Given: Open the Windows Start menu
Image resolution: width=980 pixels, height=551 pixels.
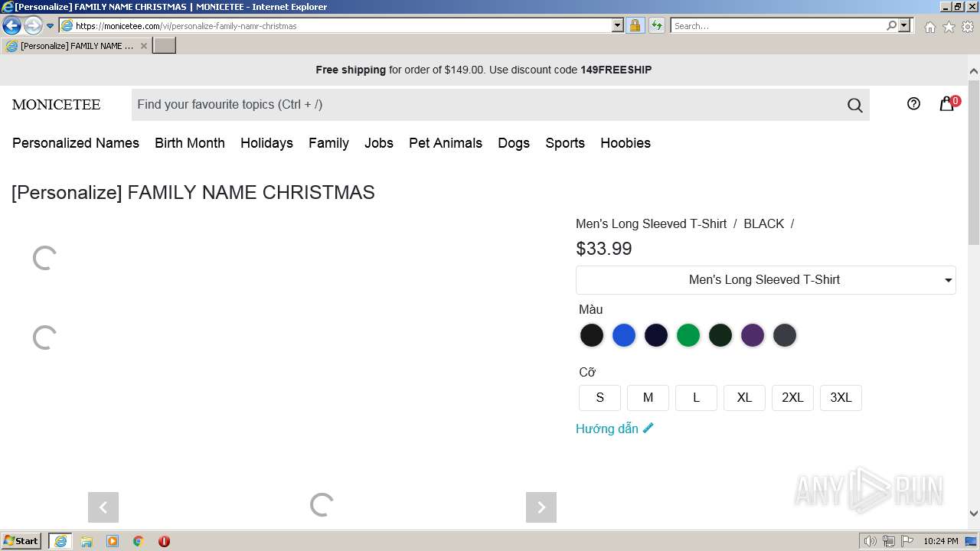Looking at the screenshot, I should coord(21,541).
